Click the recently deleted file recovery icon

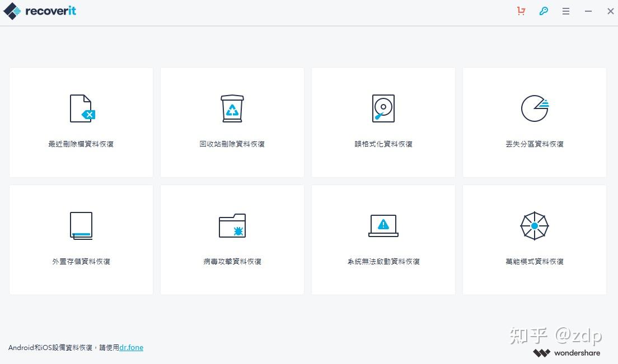pos(82,108)
